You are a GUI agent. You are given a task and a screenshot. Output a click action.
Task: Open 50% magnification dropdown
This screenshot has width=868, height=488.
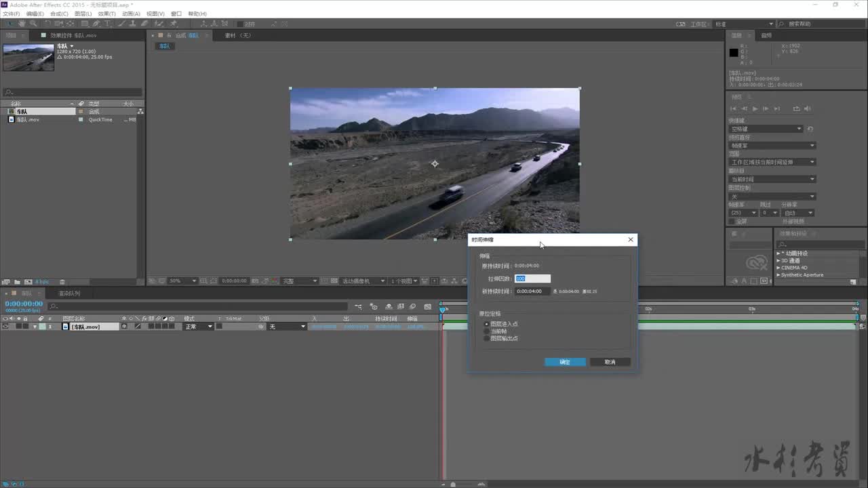[x=182, y=281]
